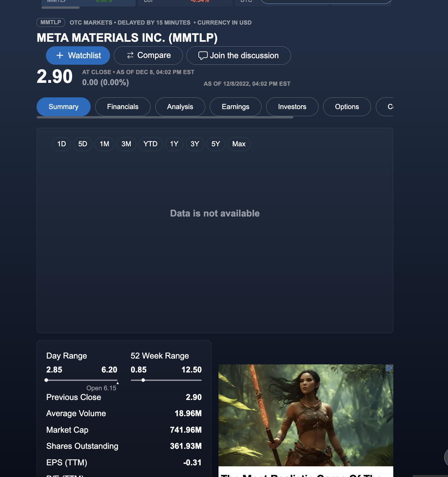Switch chart to 5Y range
The width and height of the screenshot is (448, 477).
[x=216, y=144]
